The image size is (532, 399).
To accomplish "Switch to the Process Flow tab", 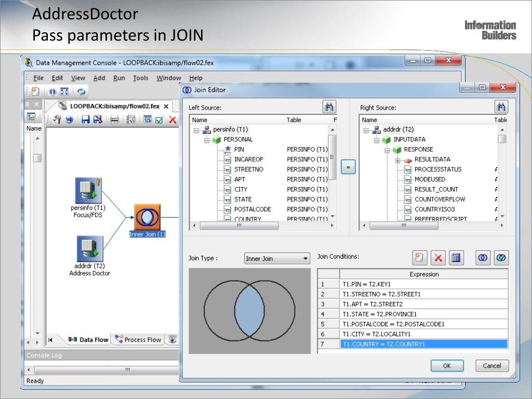I will click(138, 340).
